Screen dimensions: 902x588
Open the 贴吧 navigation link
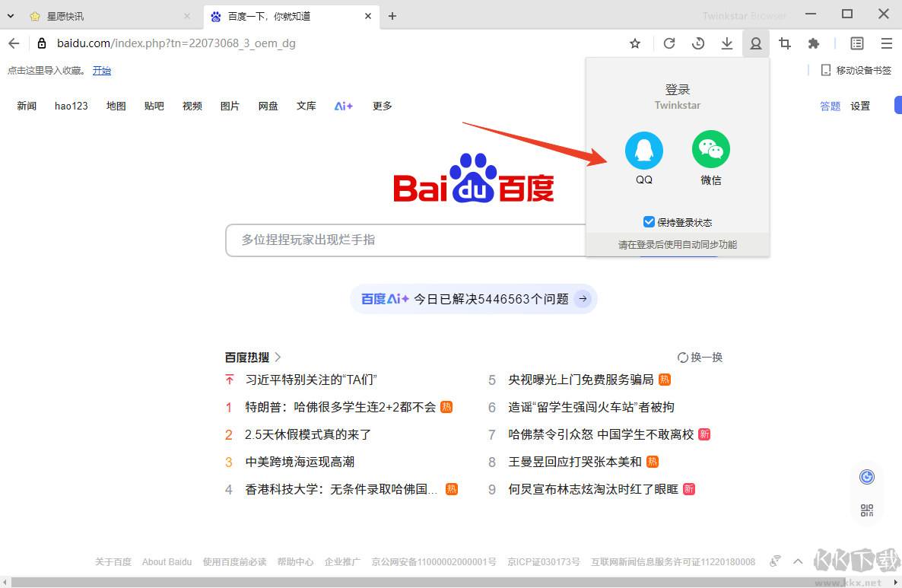(x=154, y=106)
